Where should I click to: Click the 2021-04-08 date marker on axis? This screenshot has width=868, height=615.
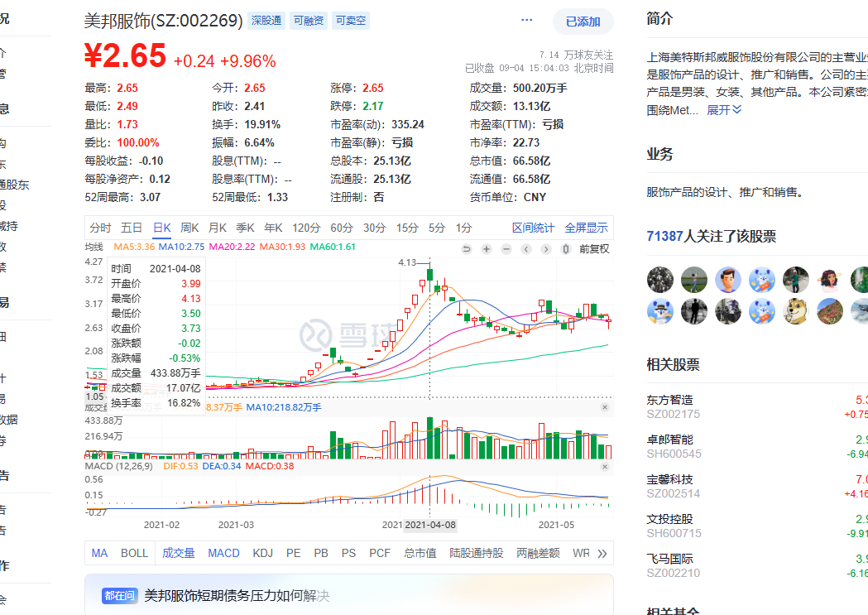point(430,525)
